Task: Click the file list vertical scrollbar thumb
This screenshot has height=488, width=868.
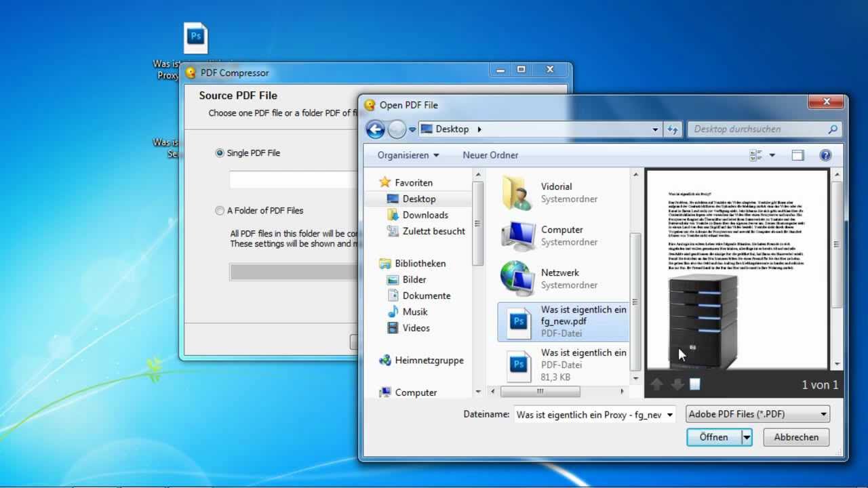Action: tap(635, 302)
